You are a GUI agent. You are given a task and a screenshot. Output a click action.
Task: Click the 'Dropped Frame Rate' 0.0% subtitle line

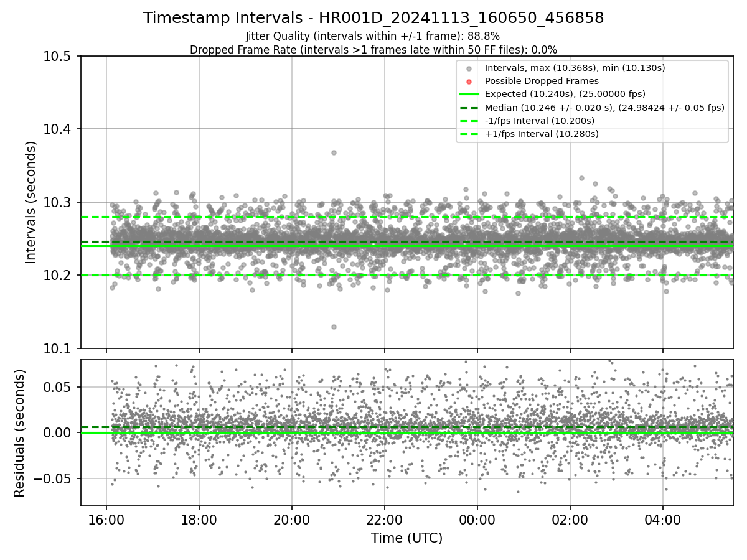(x=374, y=49)
